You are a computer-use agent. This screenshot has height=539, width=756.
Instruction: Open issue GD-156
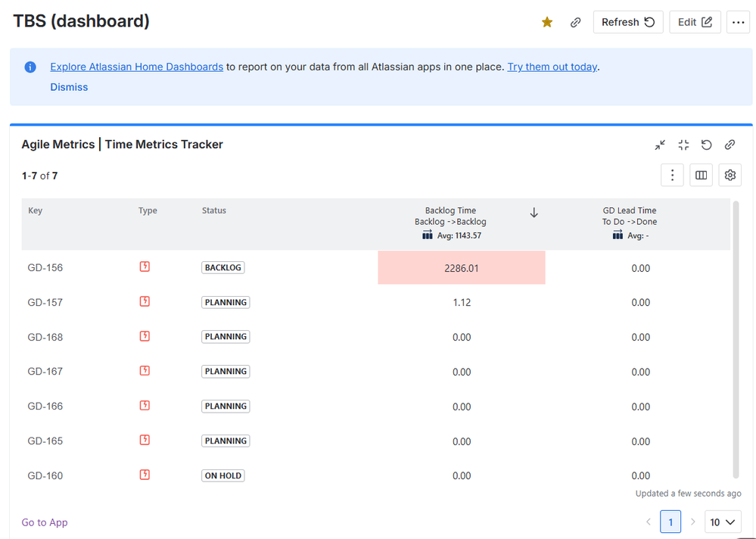[45, 268]
